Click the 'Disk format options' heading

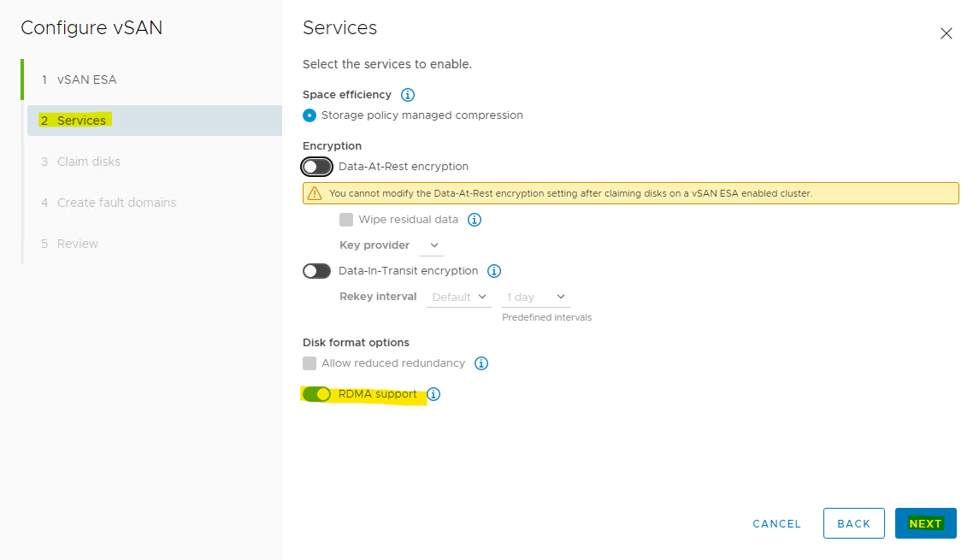[x=356, y=343]
